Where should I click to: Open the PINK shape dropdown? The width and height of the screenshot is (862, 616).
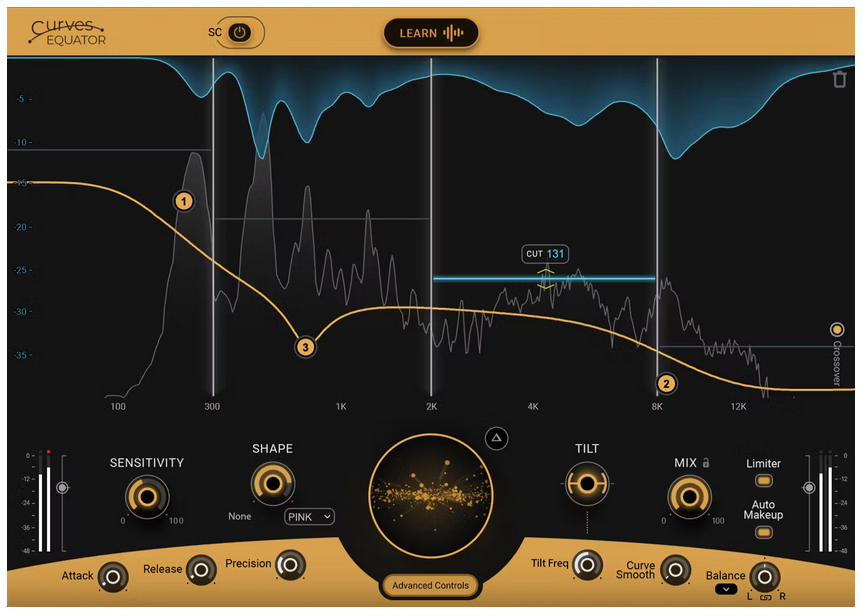(309, 517)
